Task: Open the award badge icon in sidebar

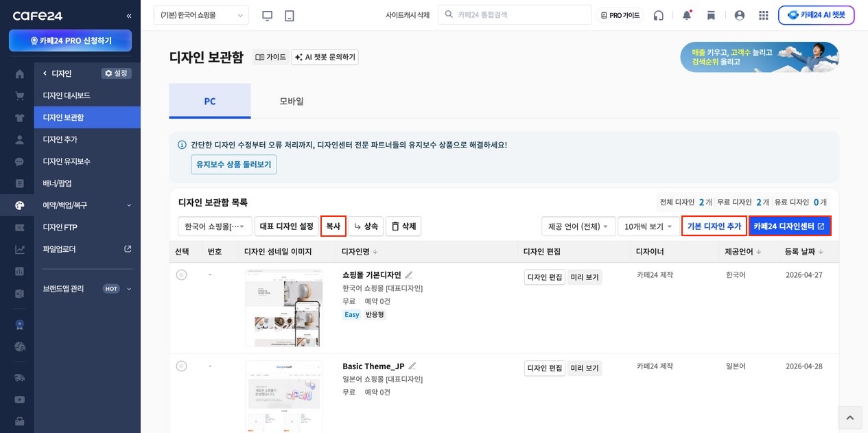Action: [19, 324]
